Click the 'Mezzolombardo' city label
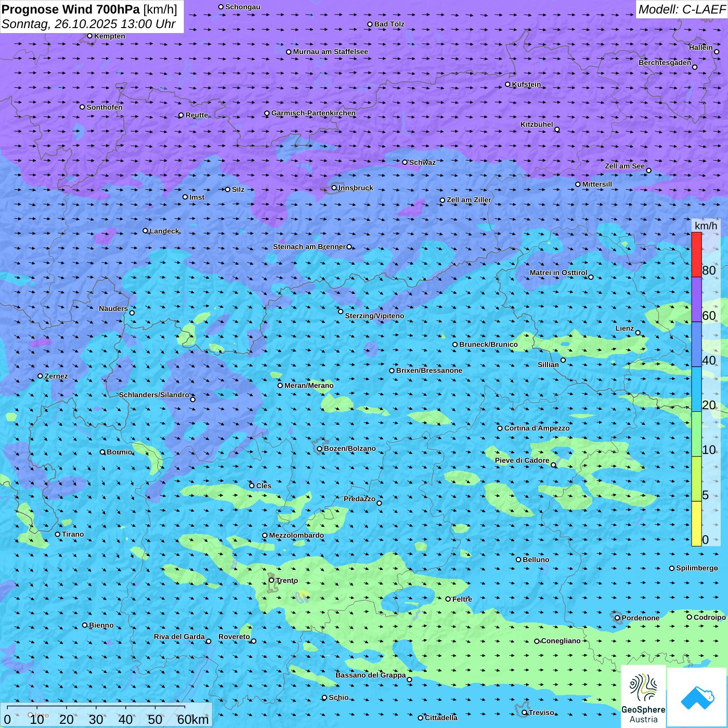728x728 pixels. tap(297, 535)
